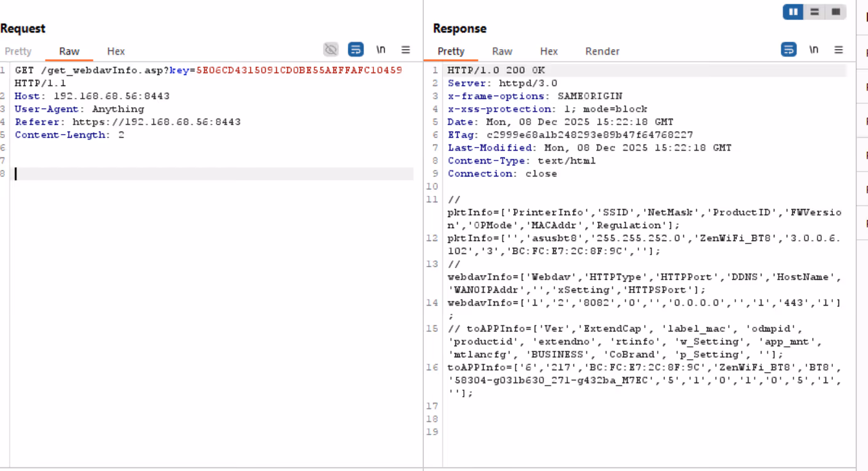Image resolution: width=868 pixels, height=471 pixels.
Task: Click line number 14 in the Response editor
Action: click(x=432, y=303)
